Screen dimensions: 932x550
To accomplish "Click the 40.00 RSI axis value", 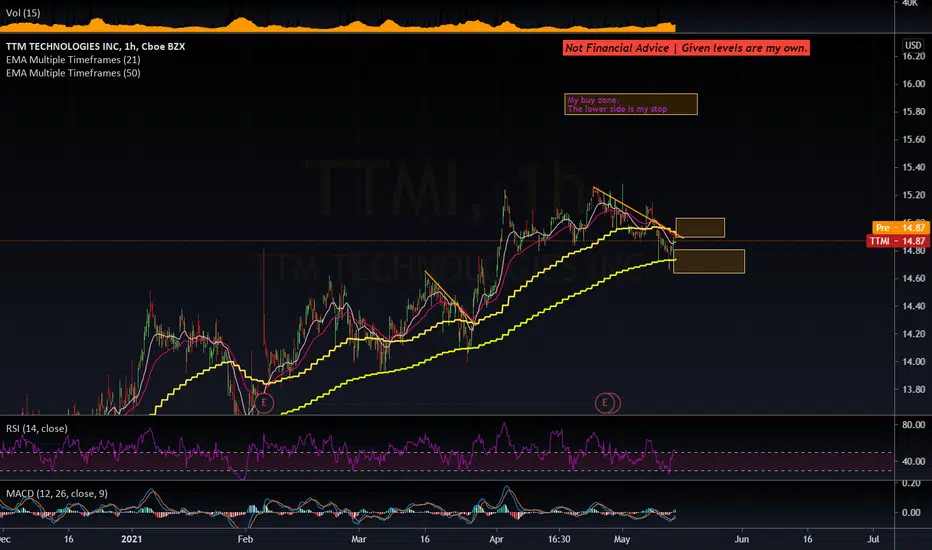I will (913, 461).
